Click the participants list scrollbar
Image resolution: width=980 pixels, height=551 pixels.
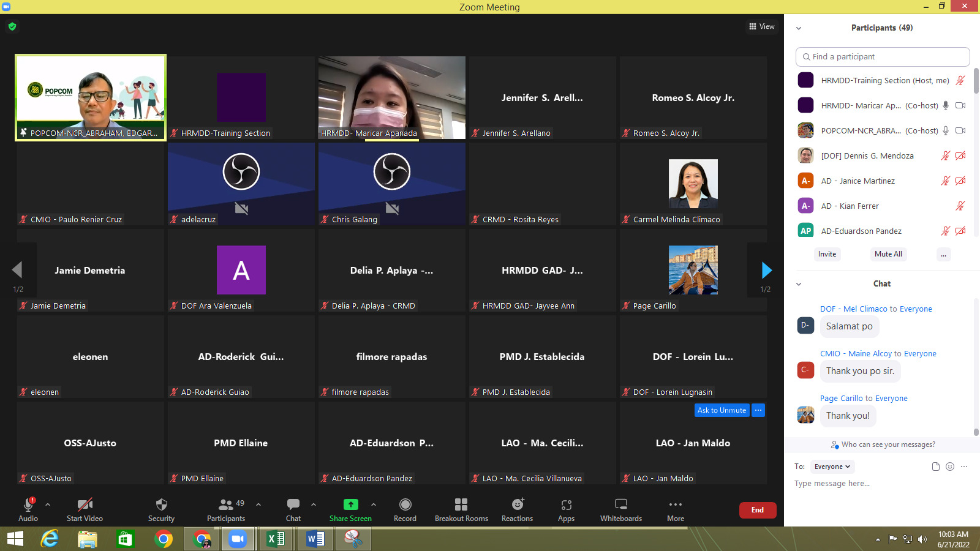pyautogui.click(x=976, y=80)
